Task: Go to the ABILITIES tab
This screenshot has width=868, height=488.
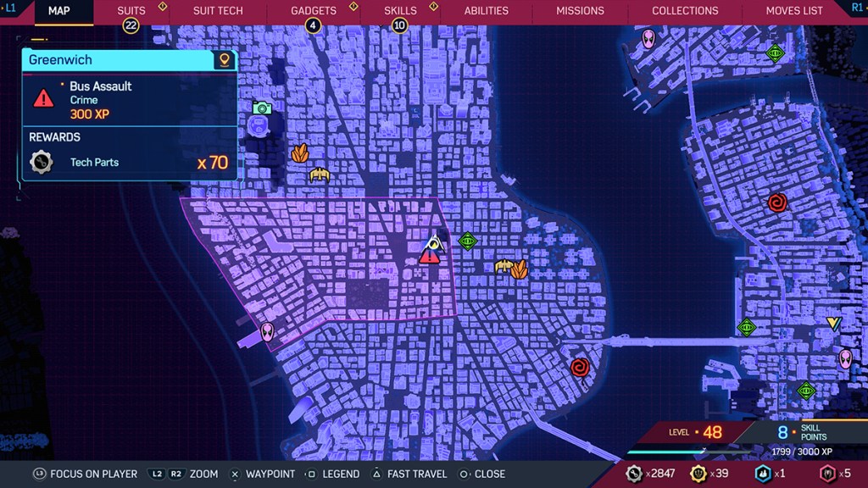Action: [x=486, y=10]
